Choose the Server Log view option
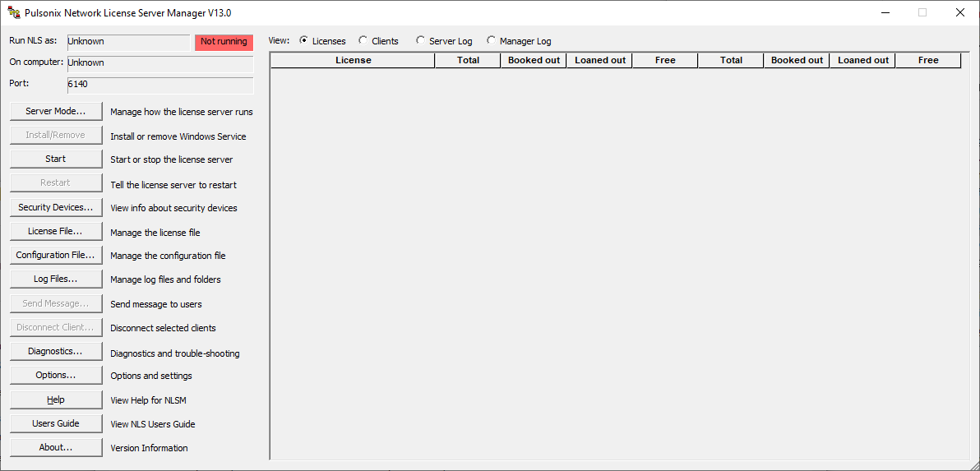980x471 pixels. click(421, 40)
